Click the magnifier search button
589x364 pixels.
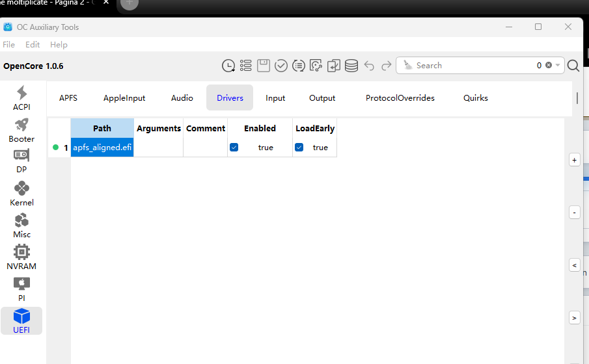coord(573,66)
